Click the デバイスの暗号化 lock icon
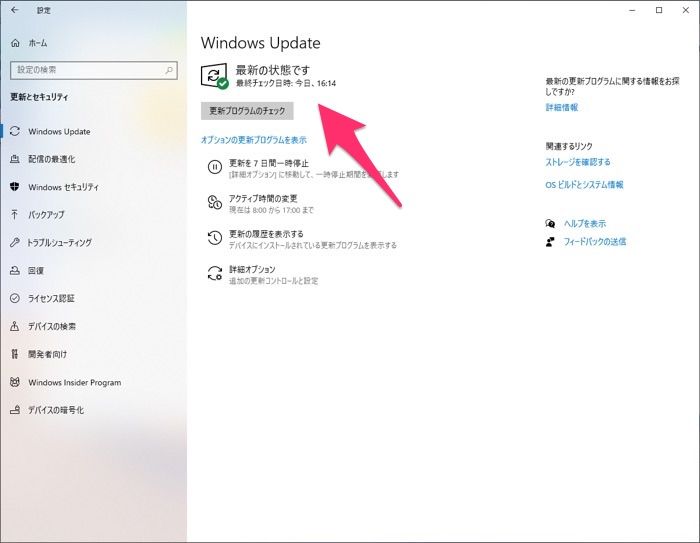Image resolution: width=700 pixels, height=543 pixels. (x=15, y=410)
